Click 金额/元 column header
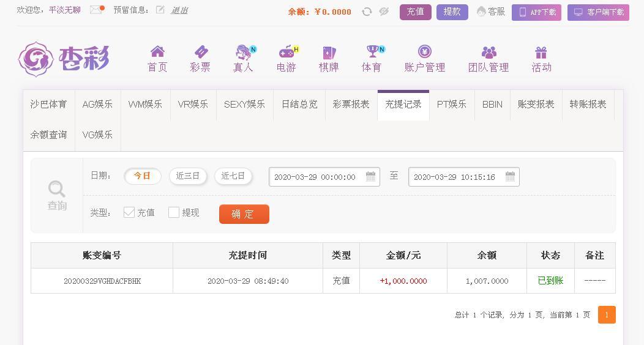Image resolution: width=644 pixels, height=345 pixels. pos(403,255)
